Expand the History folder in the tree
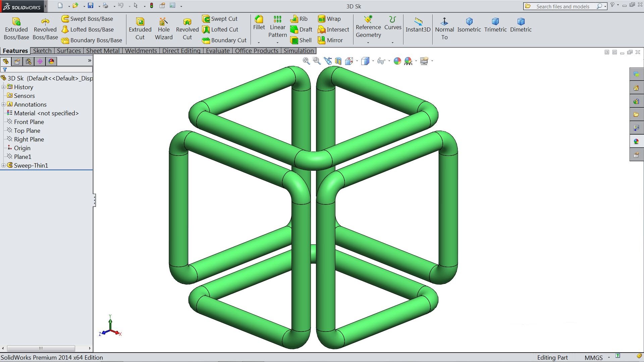The height and width of the screenshot is (362, 644). 3,87
